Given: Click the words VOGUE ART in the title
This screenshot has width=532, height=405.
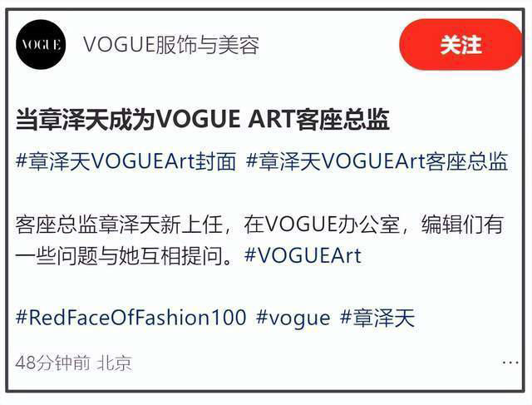Looking at the screenshot, I should [x=225, y=120].
